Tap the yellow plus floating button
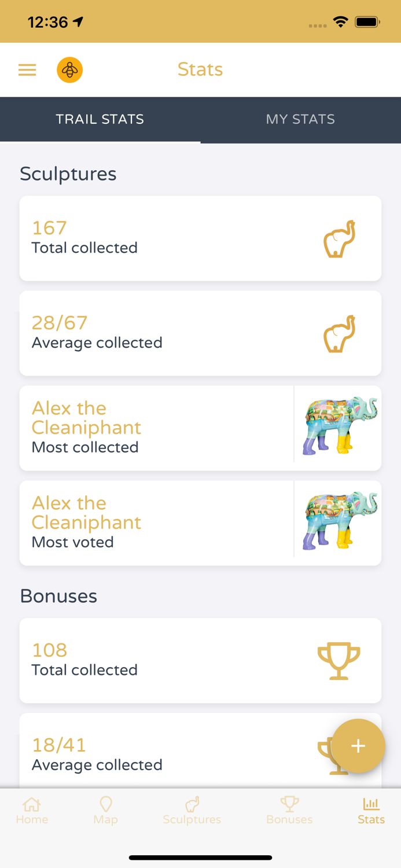This screenshot has width=401, height=868. pyautogui.click(x=358, y=746)
